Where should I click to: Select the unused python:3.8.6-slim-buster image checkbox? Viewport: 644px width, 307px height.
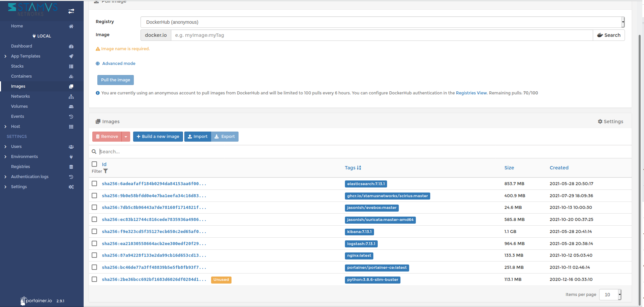[94, 279]
